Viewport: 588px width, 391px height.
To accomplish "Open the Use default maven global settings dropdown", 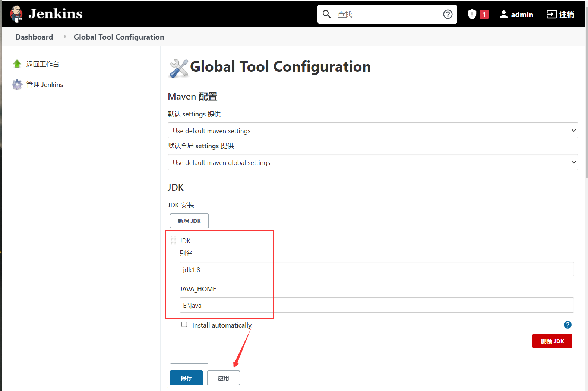I will (x=373, y=162).
